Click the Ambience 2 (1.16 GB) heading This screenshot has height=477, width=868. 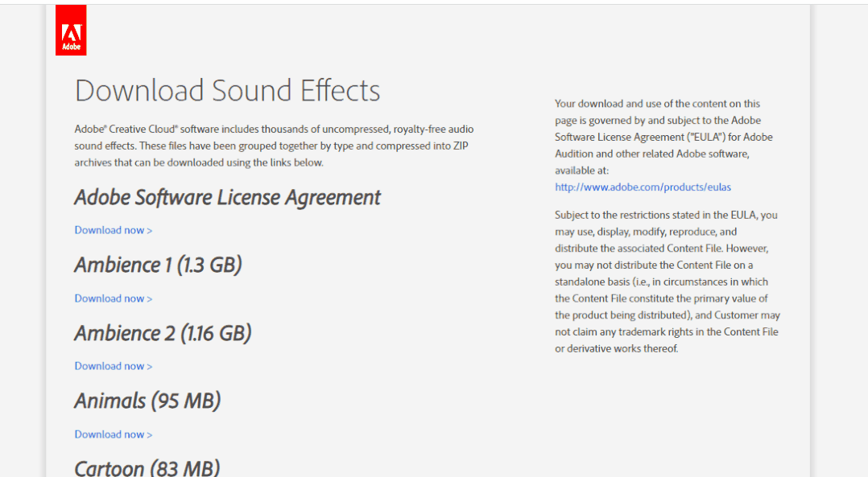tap(163, 333)
